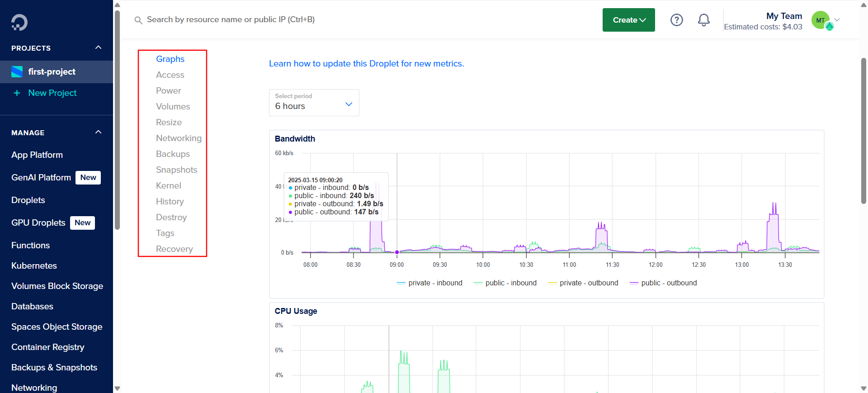This screenshot has width=868, height=393.
Task: Click the DigitalOcean logo icon
Action: 19,22
